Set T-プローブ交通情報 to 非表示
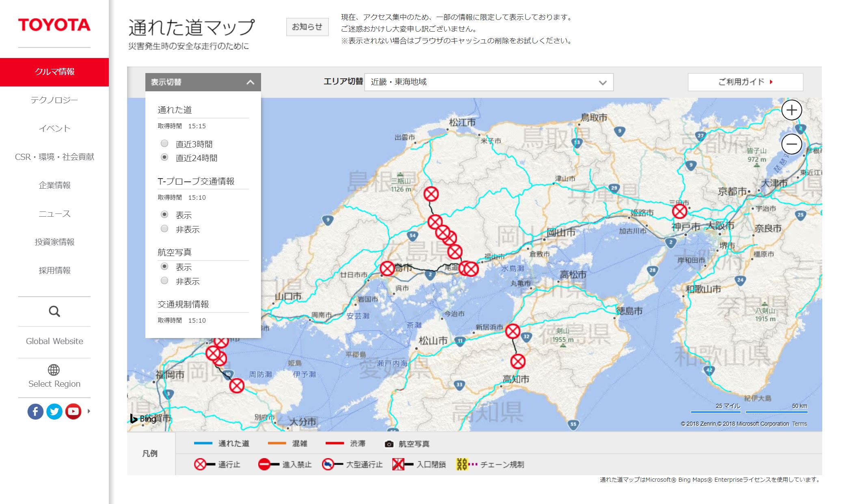This screenshot has width=847, height=504. [164, 229]
